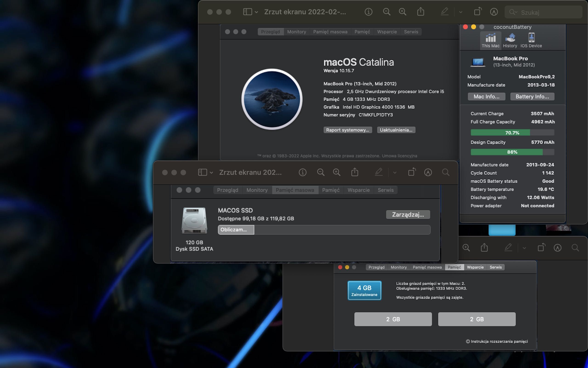Select Pamięć tab in 4 GB memory window
The image size is (588, 368).
454,267
